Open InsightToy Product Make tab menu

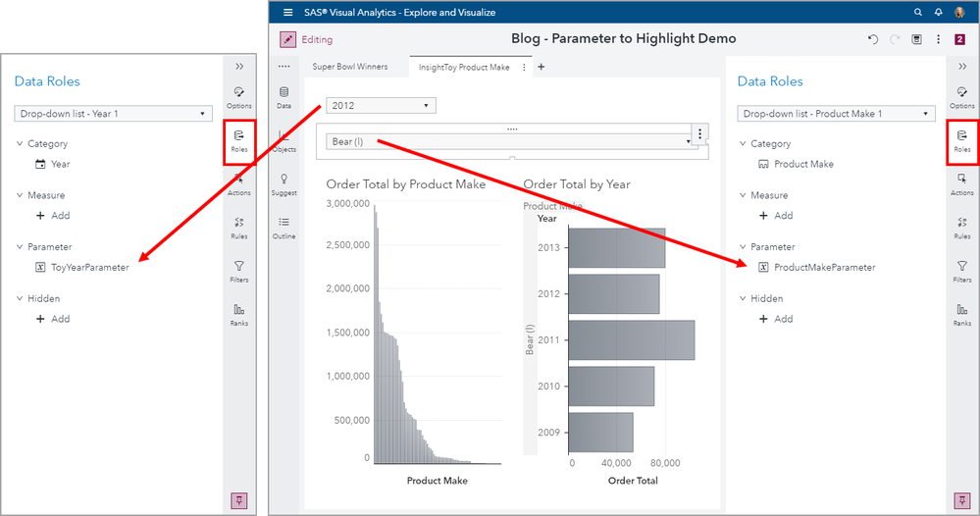(x=524, y=68)
